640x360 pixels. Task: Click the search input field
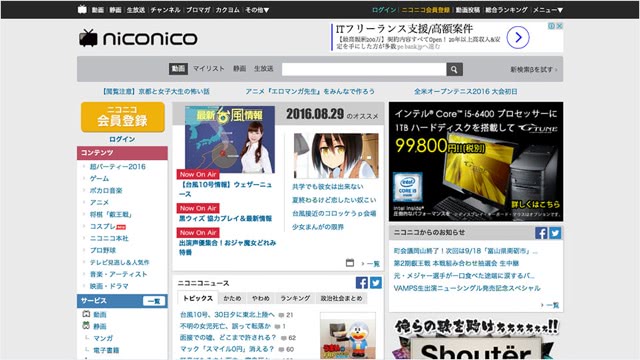pyautogui.click(x=364, y=69)
